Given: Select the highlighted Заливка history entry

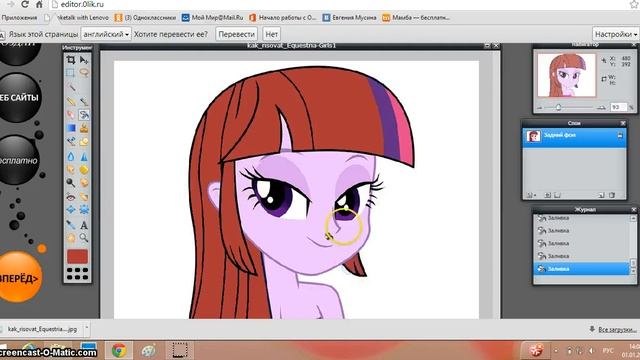Looking at the screenshot, I should 582,269.
